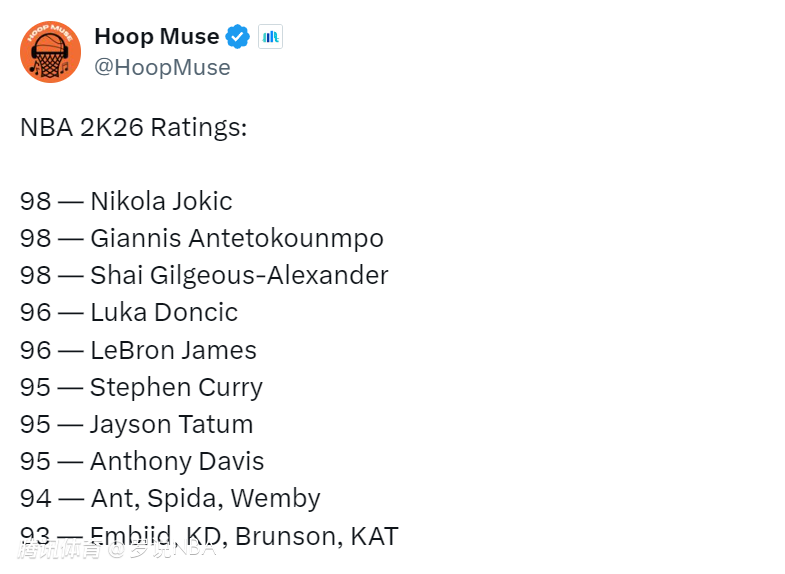The height and width of the screenshot is (574, 785).
Task: Click the Giannis Antetokounmpo line
Action: point(202,239)
